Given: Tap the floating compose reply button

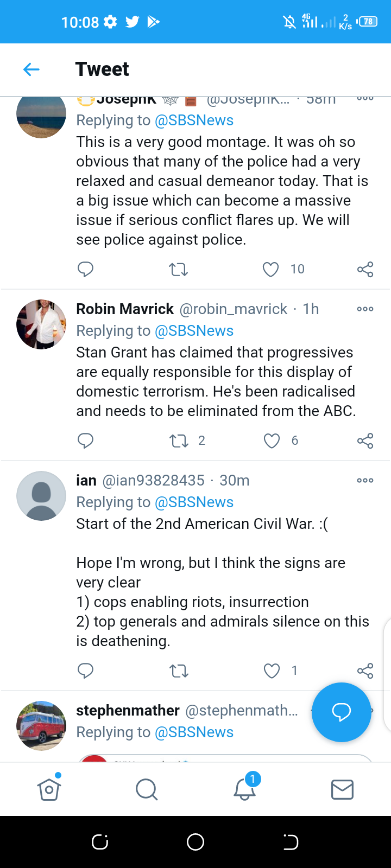Looking at the screenshot, I should pos(341,712).
